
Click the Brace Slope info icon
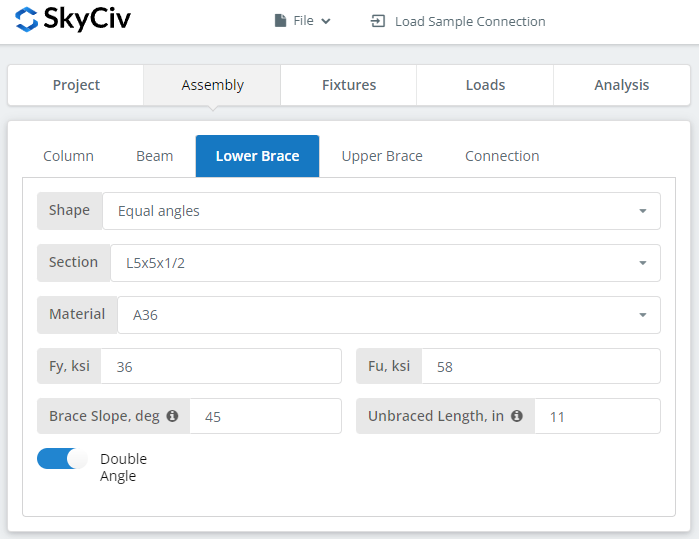[172, 416]
